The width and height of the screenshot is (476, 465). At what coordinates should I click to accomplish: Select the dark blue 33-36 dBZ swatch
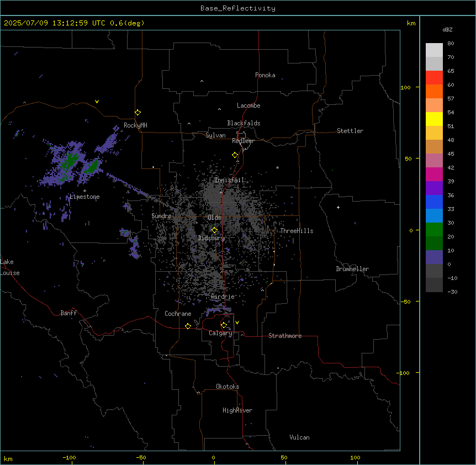(x=434, y=202)
